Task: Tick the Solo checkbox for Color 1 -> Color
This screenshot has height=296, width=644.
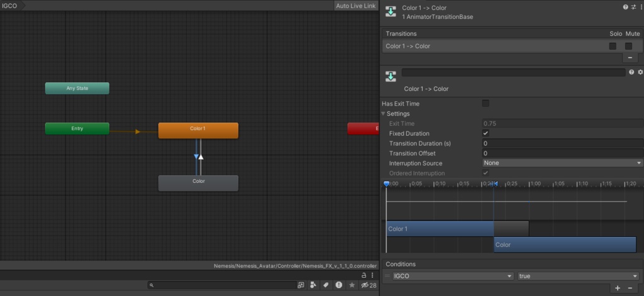Action: coord(613,46)
